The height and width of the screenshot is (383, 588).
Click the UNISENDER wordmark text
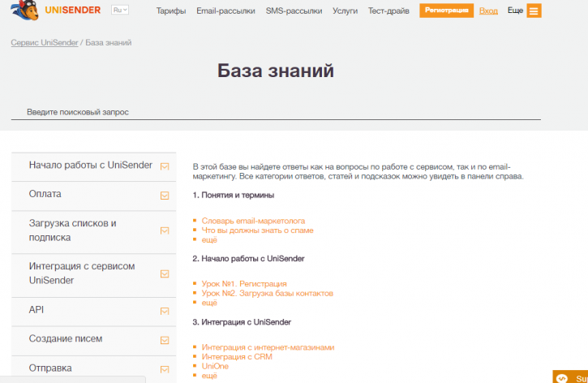73,10
